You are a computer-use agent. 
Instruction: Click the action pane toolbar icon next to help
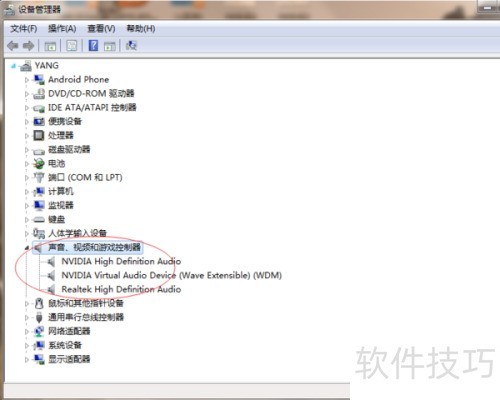click(109, 46)
